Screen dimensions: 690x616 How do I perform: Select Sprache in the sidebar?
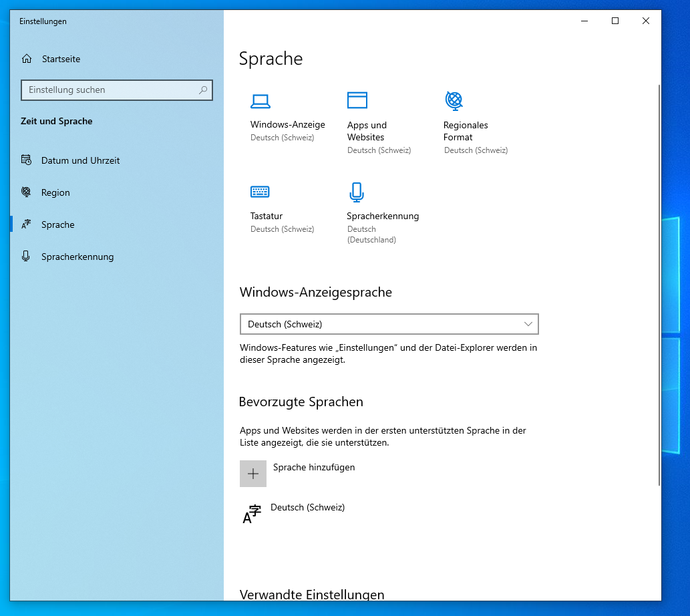(x=57, y=224)
